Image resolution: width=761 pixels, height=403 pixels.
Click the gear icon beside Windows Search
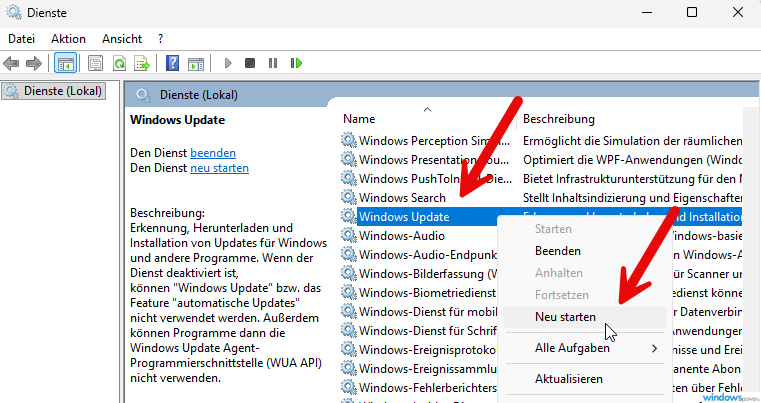[x=348, y=197]
